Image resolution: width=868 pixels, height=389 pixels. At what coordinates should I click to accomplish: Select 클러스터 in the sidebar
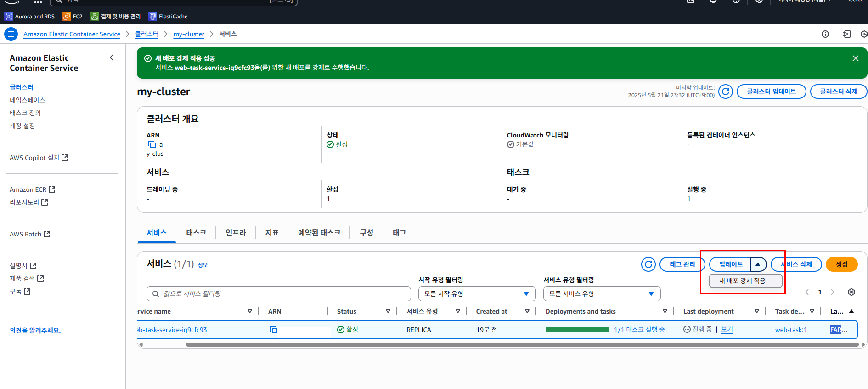click(22, 87)
